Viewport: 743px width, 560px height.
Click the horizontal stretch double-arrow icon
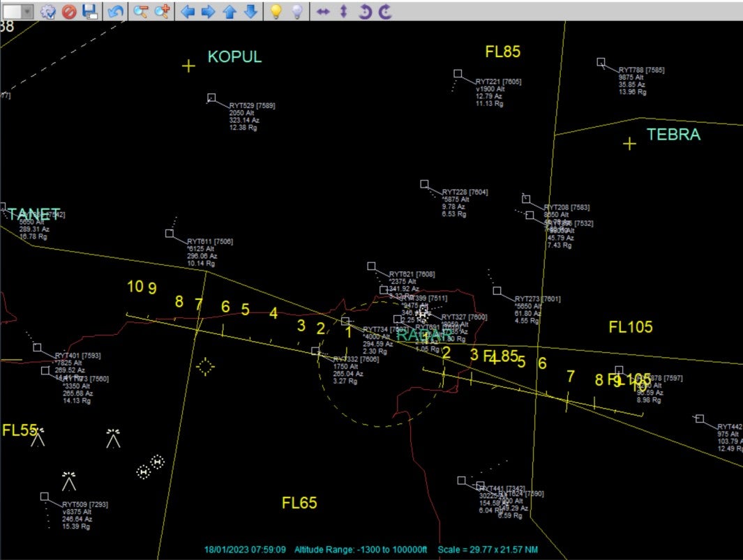click(x=322, y=11)
